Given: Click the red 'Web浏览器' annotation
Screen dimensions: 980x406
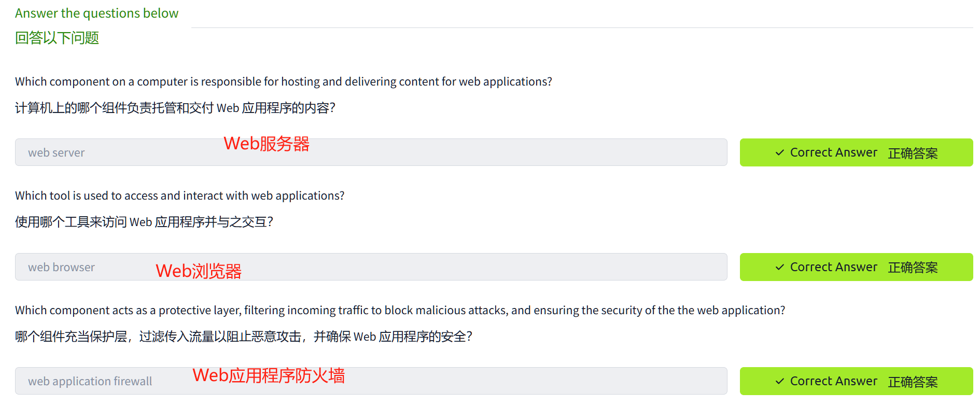Looking at the screenshot, I should tap(199, 271).
